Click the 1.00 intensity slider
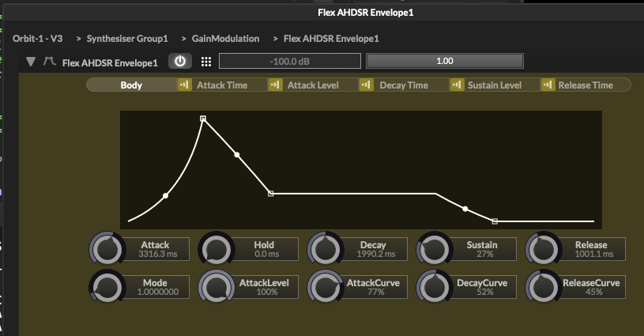Viewport: 644px width, 336px height. 444,62
